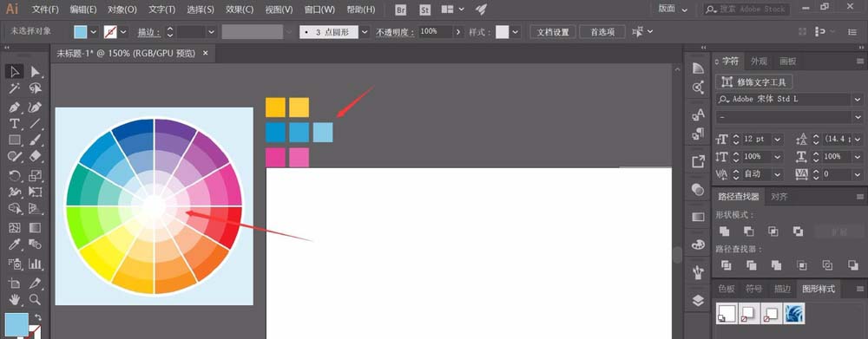
Task: Select the Zoom tool
Action: click(35, 299)
